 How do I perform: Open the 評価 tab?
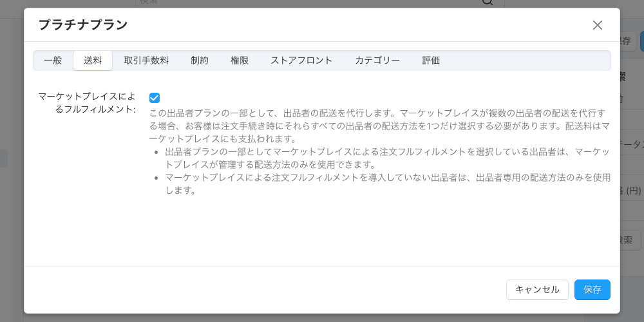click(x=431, y=61)
